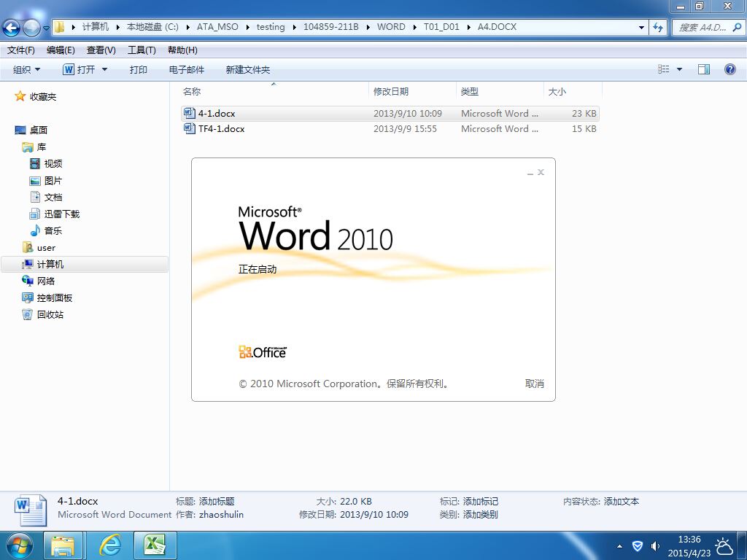The width and height of the screenshot is (747, 560).
Task: Sort files by the 类型 column header
Action: (x=500, y=91)
